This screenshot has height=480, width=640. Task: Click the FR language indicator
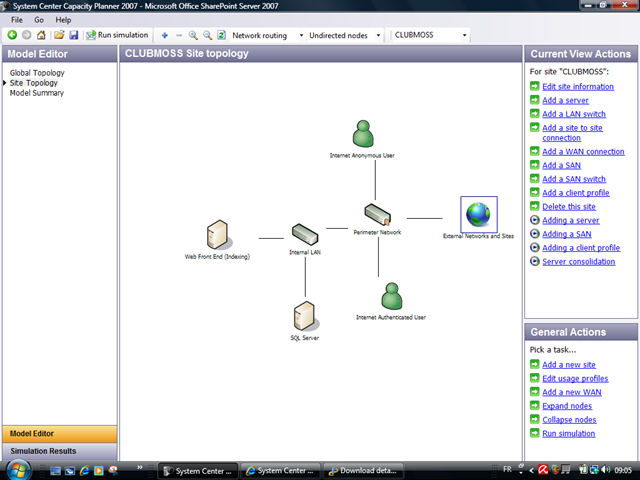point(507,469)
